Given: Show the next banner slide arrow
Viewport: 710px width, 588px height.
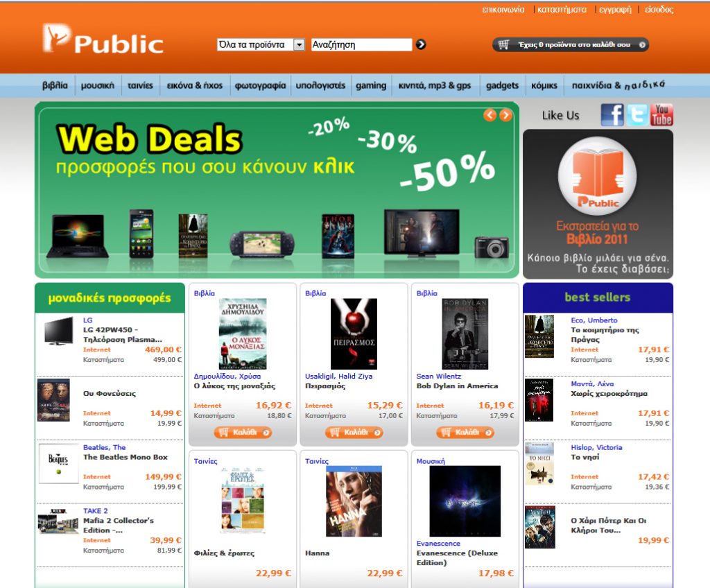Looking at the screenshot, I should pyautogui.click(x=505, y=115).
